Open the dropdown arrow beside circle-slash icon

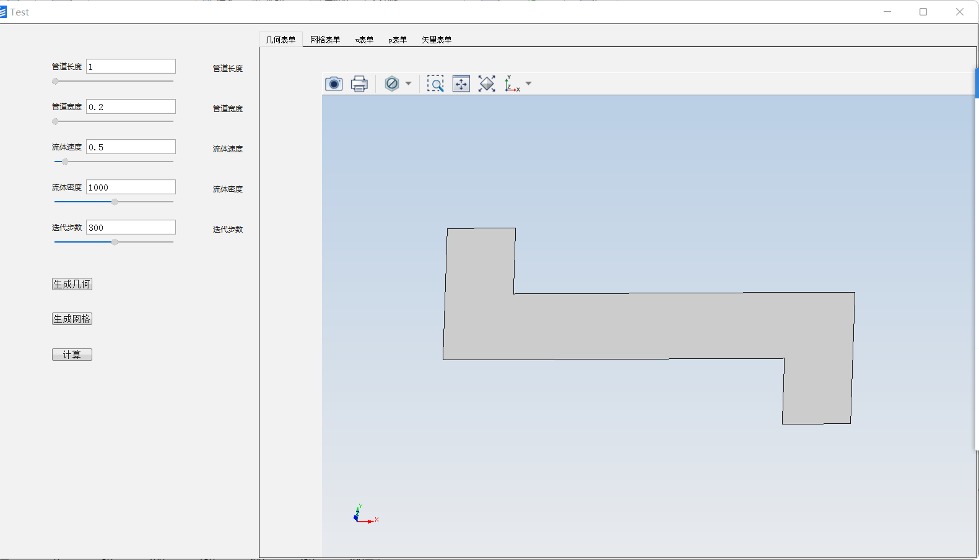tap(408, 84)
